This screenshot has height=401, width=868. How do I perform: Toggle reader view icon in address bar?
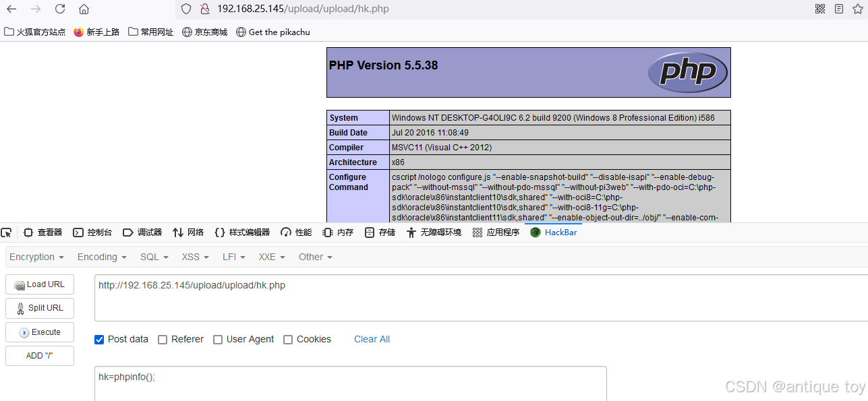(839, 9)
